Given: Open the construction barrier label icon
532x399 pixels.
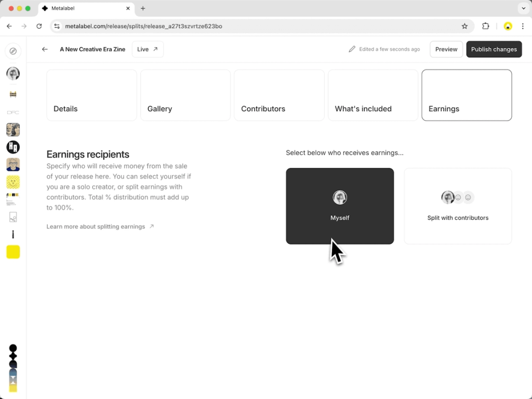Looking at the screenshot, I should (x=13, y=94).
